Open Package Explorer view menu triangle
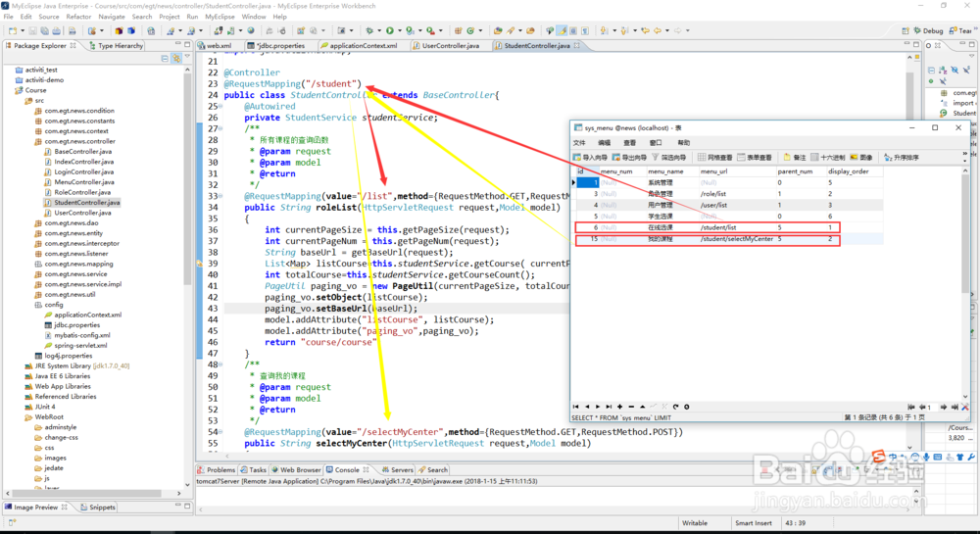 (187, 58)
